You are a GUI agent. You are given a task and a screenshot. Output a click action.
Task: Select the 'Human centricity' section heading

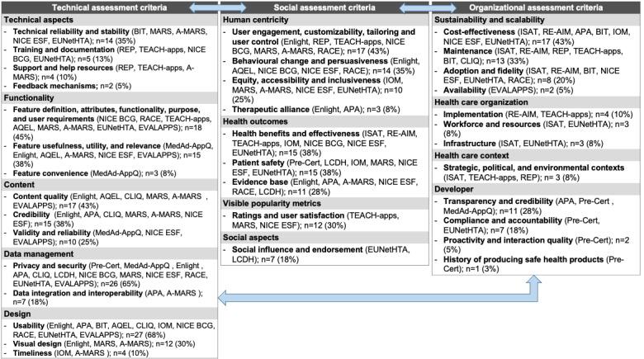coord(255,20)
